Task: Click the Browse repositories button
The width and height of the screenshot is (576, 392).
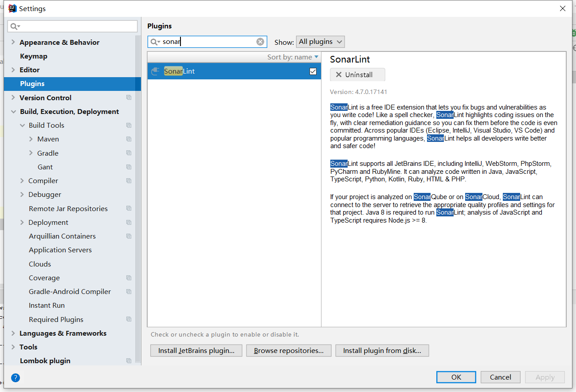Action: point(289,350)
